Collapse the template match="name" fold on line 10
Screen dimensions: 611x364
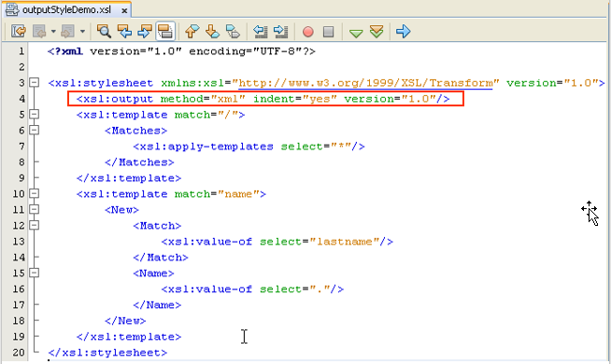pos(35,193)
